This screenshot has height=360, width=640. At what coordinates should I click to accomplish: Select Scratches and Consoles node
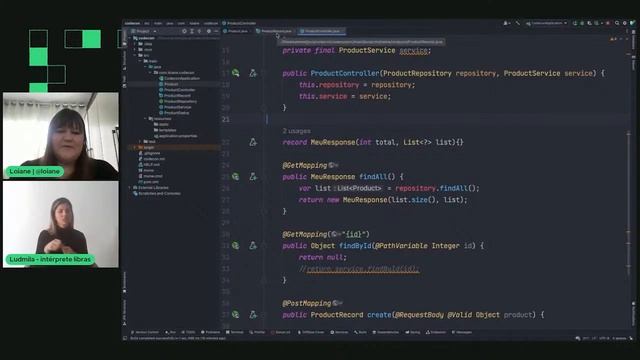coord(157,193)
